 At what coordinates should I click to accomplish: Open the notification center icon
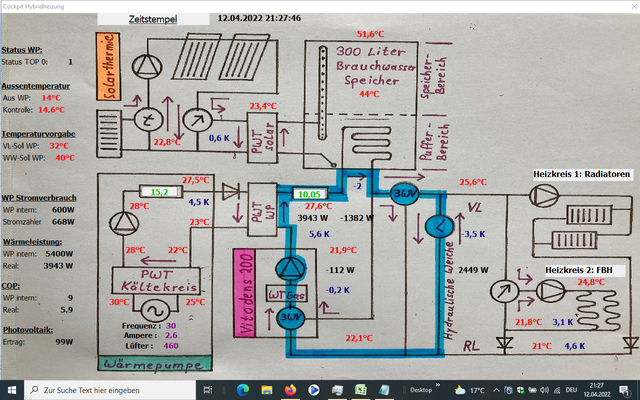click(624, 391)
